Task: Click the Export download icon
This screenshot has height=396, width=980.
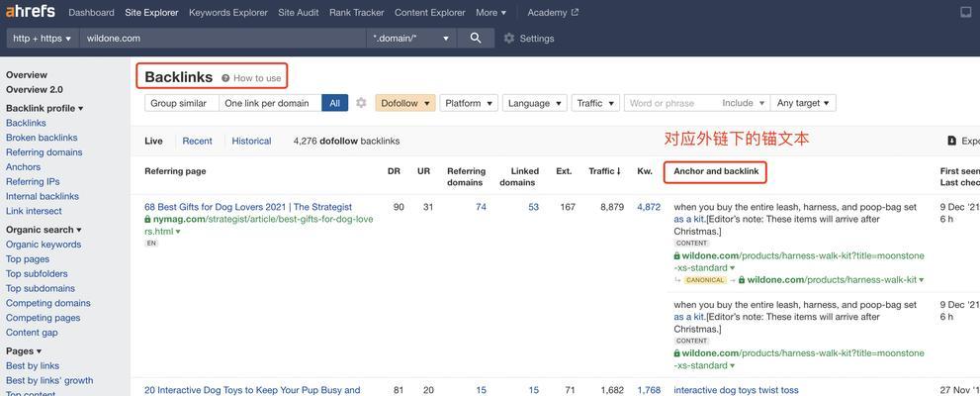Action: tap(952, 141)
